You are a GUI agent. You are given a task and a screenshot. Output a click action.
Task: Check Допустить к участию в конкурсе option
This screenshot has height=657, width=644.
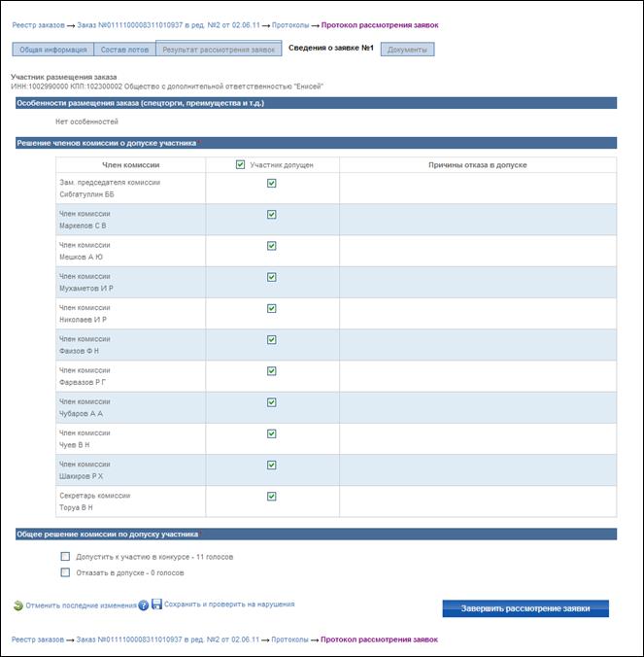point(65,557)
